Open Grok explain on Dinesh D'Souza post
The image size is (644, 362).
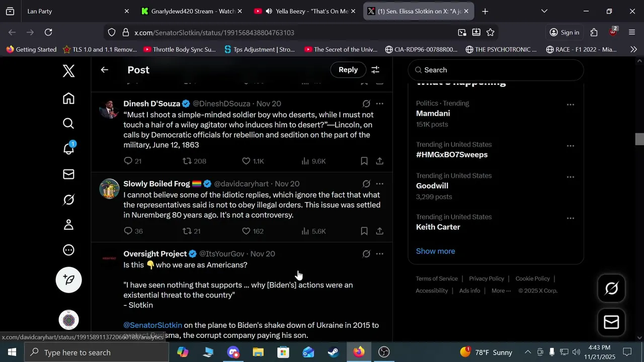366,104
